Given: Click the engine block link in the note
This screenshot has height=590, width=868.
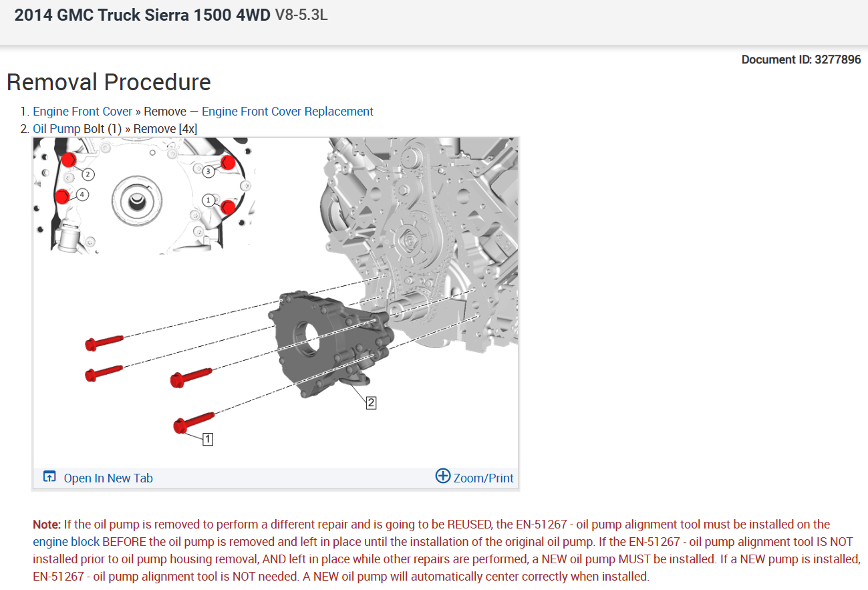Looking at the screenshot, I should [66, 541].
